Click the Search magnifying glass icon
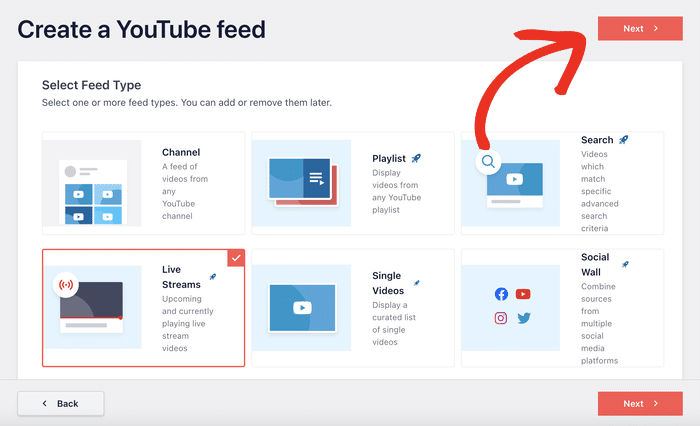This screenshot has width=700, height=426. pyautogui.click(x=488, y=162)
